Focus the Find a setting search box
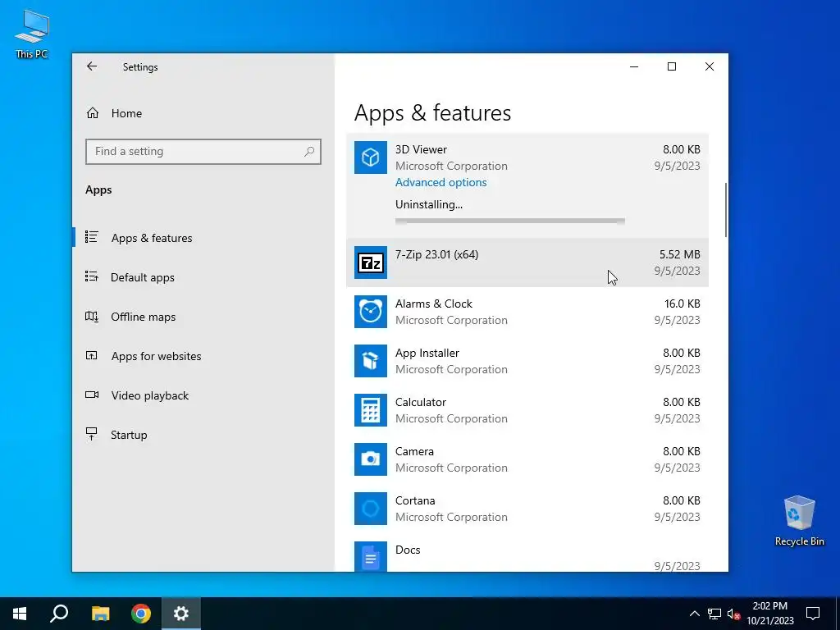Image resolution: width=840 pixels, height=630 pixels. [203, 152]
